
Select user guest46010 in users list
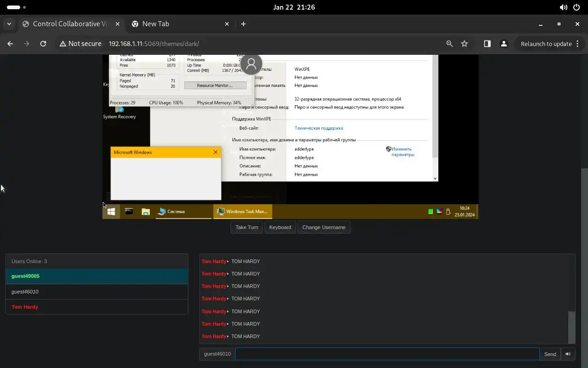tap(97, 292)
